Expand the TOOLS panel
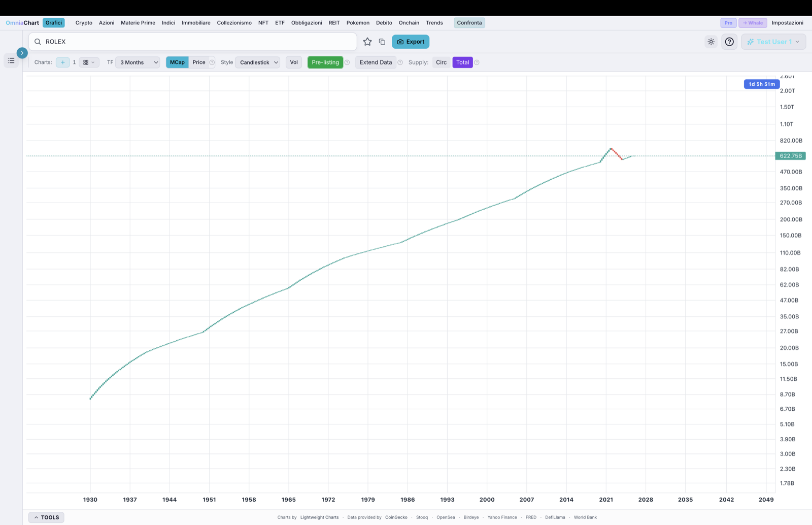 click(x=46, y=517)
